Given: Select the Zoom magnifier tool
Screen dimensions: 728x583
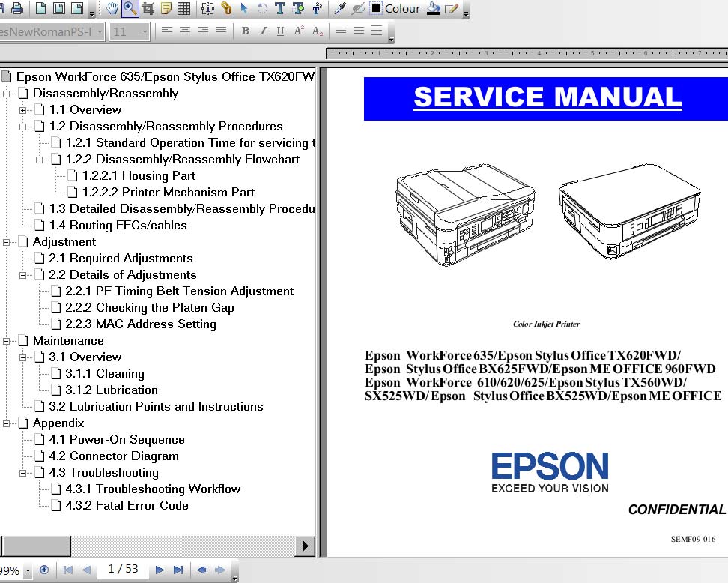Looking at the screenshot, I should pos(130,8).
